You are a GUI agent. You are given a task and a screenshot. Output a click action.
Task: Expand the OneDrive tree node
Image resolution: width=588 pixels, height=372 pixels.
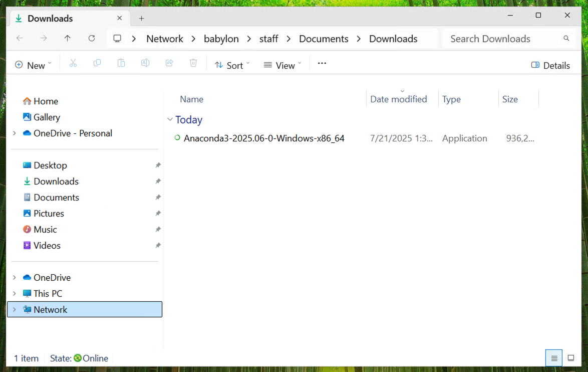click(x=14, y=277)
